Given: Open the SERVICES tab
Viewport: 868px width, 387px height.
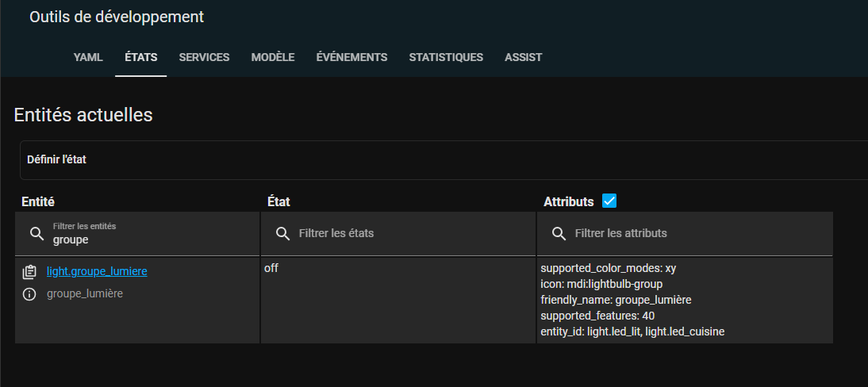Looking at the screenshot, I should [204, 57].
